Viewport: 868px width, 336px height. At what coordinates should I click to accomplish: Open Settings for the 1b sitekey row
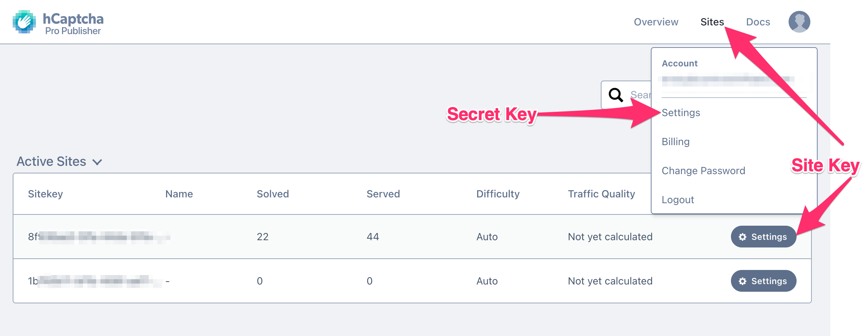coord(763,281)
